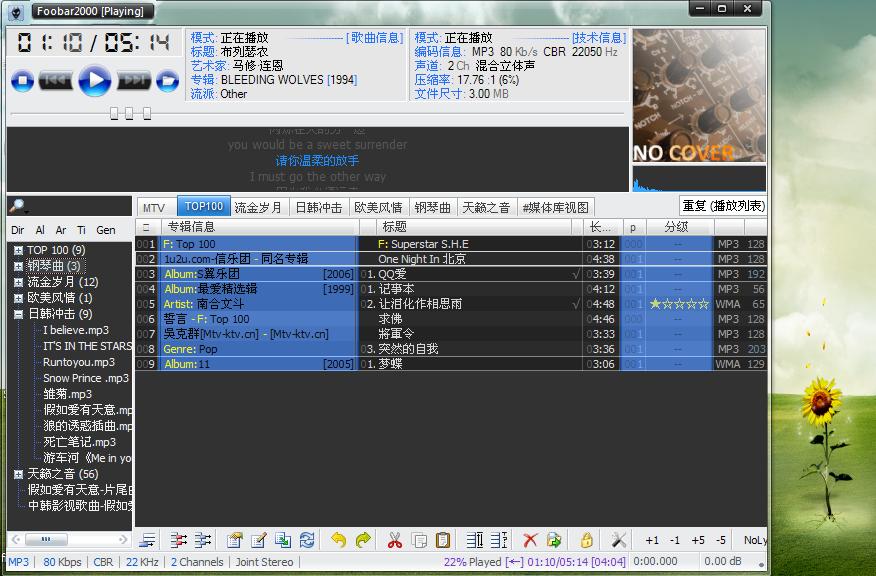Viewport: 876px width, 576px height.
Task: Click the rightmost slider handle under playback buttons
Action: click(x=147, y=113)
